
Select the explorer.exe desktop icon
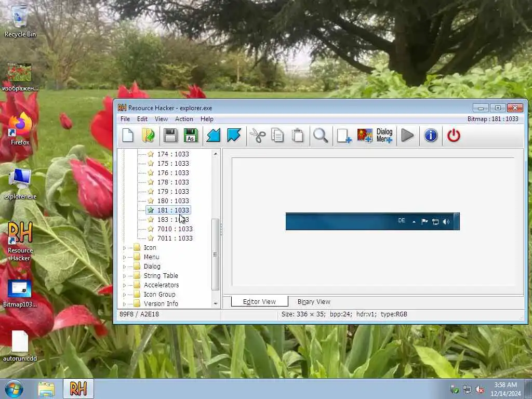[x=20, y=183]
